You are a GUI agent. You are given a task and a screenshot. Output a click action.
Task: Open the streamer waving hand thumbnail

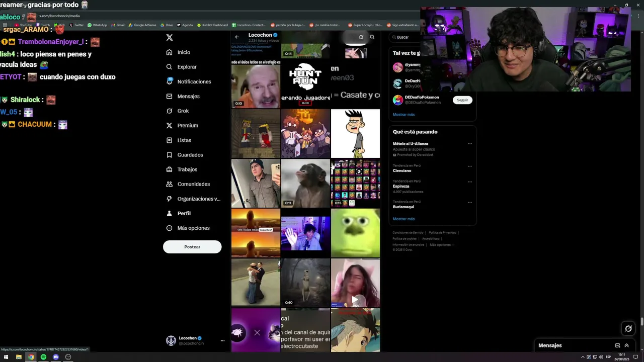click(305, 233)
